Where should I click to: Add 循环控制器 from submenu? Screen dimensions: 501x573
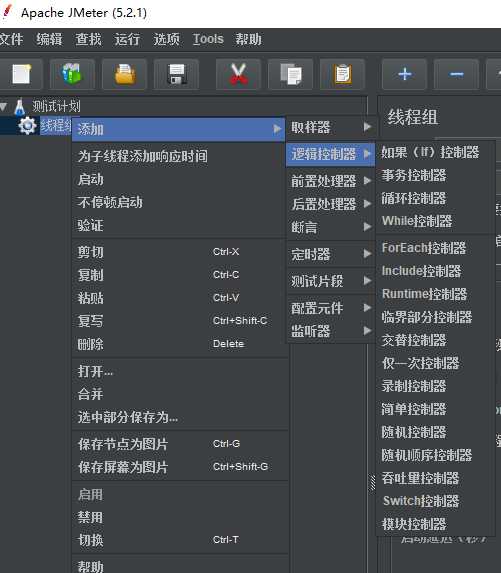tap(435, 198)
